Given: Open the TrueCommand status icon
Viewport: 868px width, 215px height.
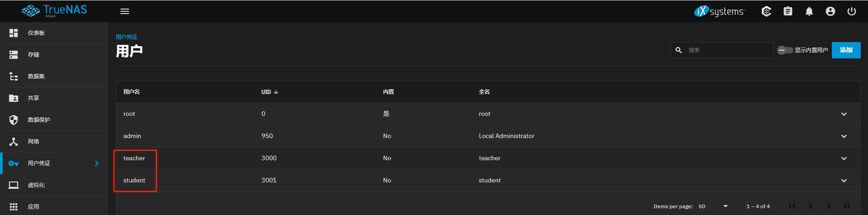Looking at the screenshot, I should point(766,11).
